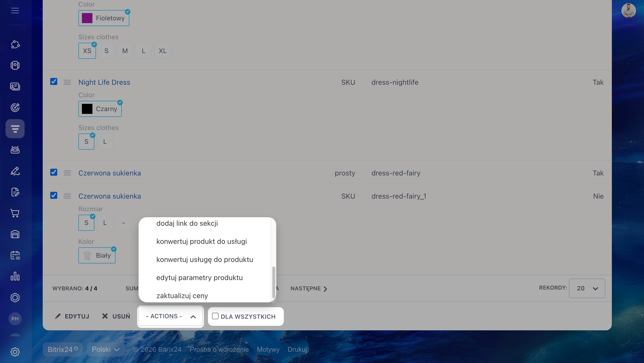Open the records per page dropdown
The height and width of the screenshot is (363, 644).
pyautogui.click(x=587, y=288)
